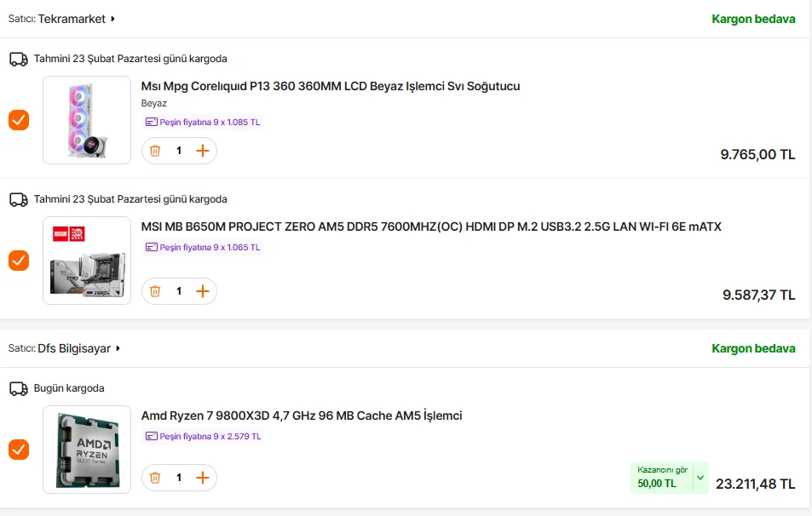Click the AMD Ryzen processor thumbnail
Image resolution: width=812 pixels, height=516 pixels.
point(87,449)
